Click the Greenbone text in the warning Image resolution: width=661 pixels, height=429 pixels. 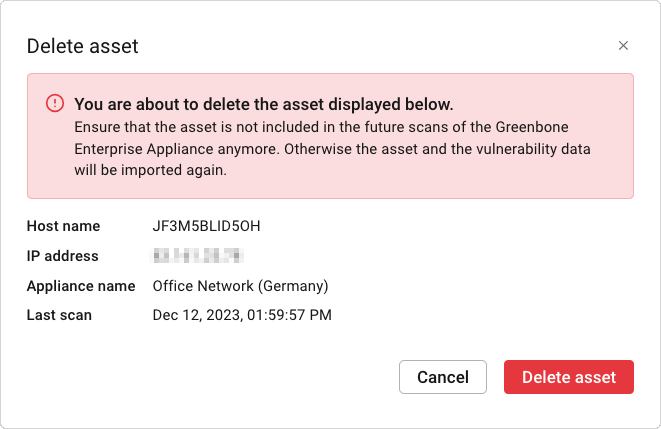(x=532, y=127)
